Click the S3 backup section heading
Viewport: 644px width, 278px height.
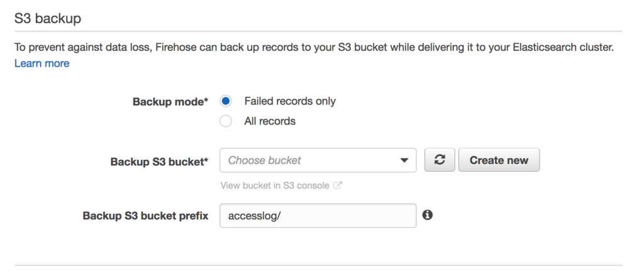tap(48, 18)
